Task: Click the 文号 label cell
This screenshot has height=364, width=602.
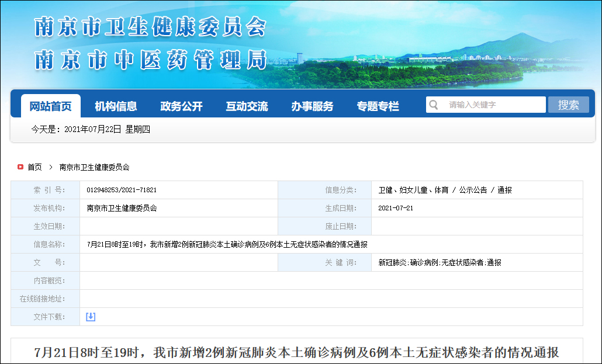Action: (46, 263)
